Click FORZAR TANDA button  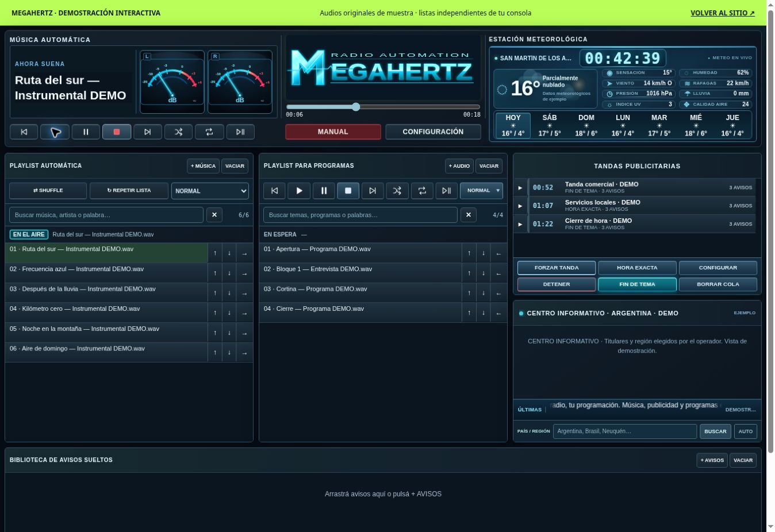coord(557,268)
